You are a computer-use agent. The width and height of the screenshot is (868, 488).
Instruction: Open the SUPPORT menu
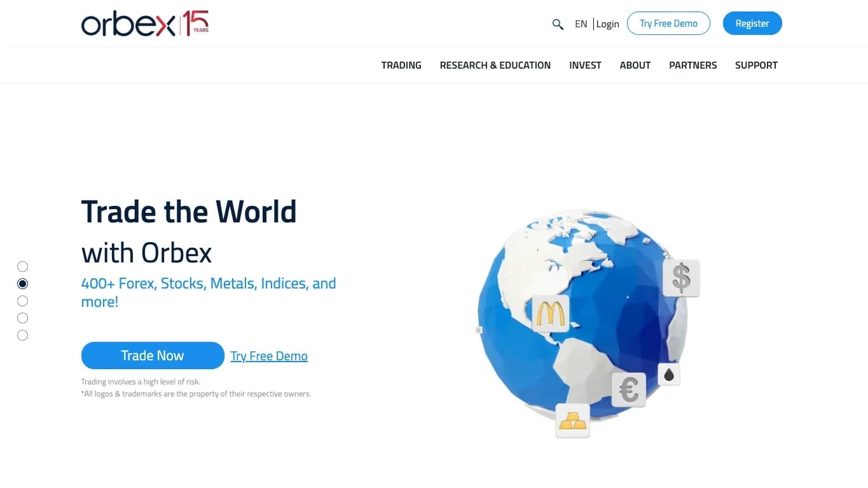(756, 65)
